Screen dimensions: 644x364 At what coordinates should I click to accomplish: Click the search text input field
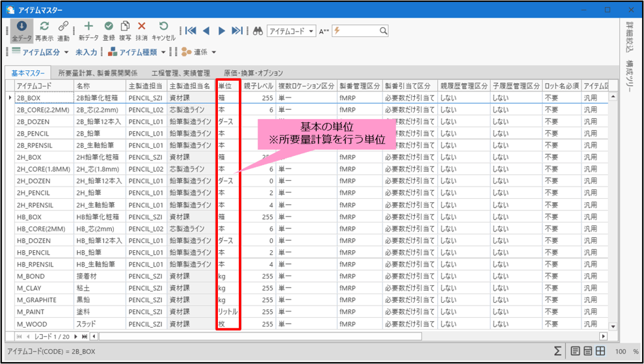356,31
